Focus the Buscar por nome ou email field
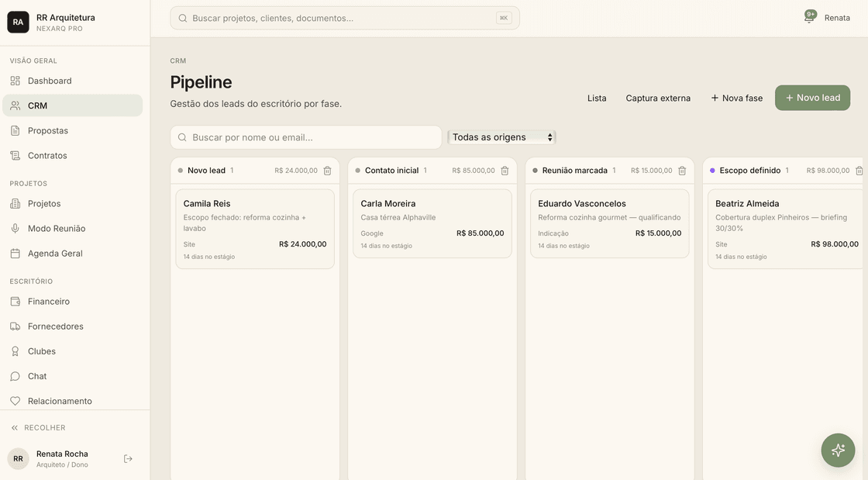This screenshot has width=868, height=480. click(x=306, y=137)
